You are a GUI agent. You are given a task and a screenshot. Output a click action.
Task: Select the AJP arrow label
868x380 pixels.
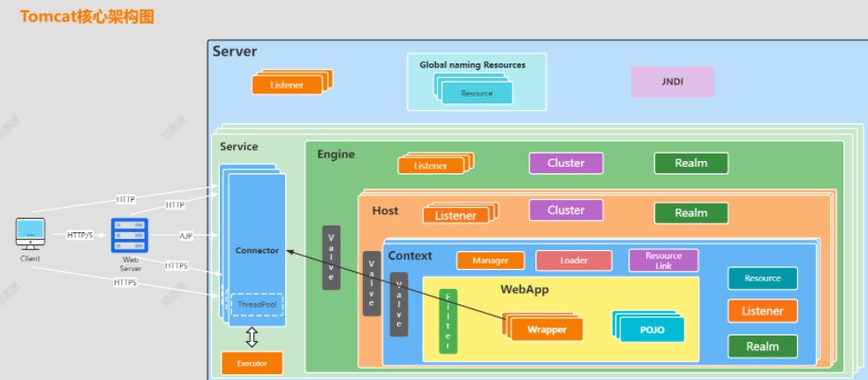tap(186, 235)
